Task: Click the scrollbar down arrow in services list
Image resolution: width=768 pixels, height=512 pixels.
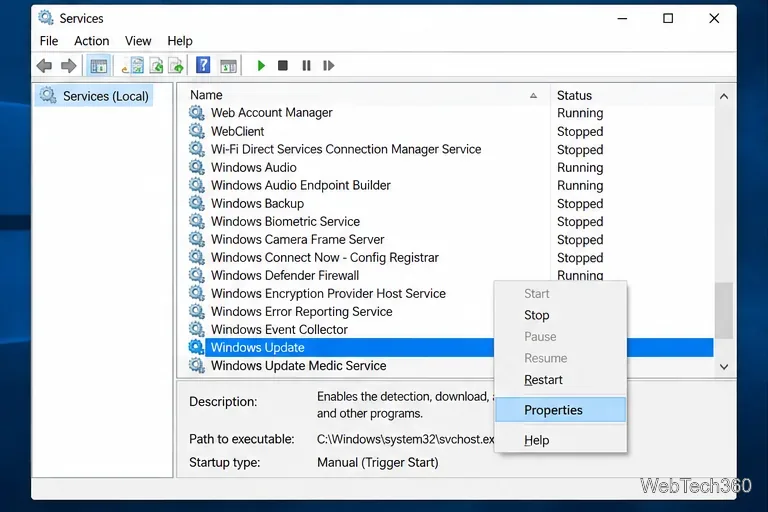Action: pos(724,366)
